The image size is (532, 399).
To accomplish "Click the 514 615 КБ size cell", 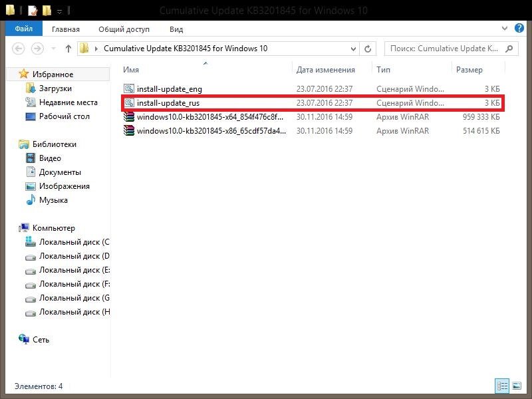I will pyautogui.click(x=481, y=130).
